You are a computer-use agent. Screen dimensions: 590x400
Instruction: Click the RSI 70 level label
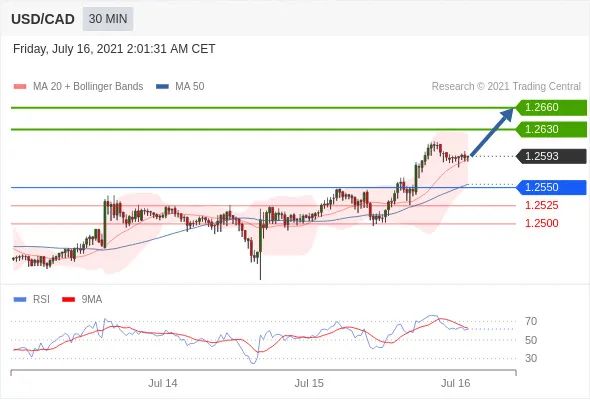coord(531,321)
